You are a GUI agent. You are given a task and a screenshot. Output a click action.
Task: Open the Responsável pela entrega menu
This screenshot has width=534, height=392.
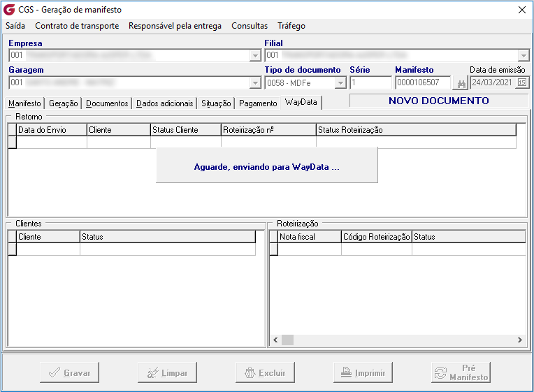[175, 26]
